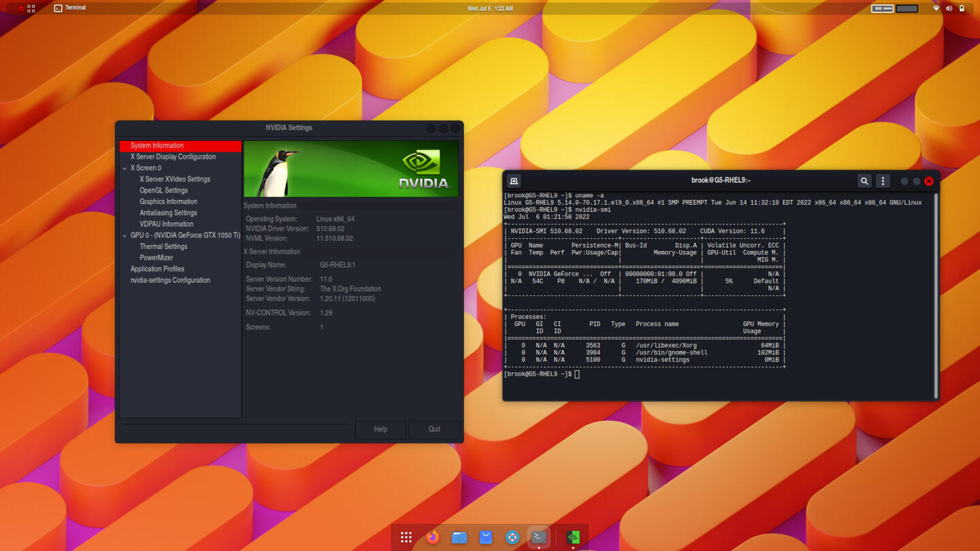
Task: Select the X Screen 0 tree entry
Action: click(146, 168)
